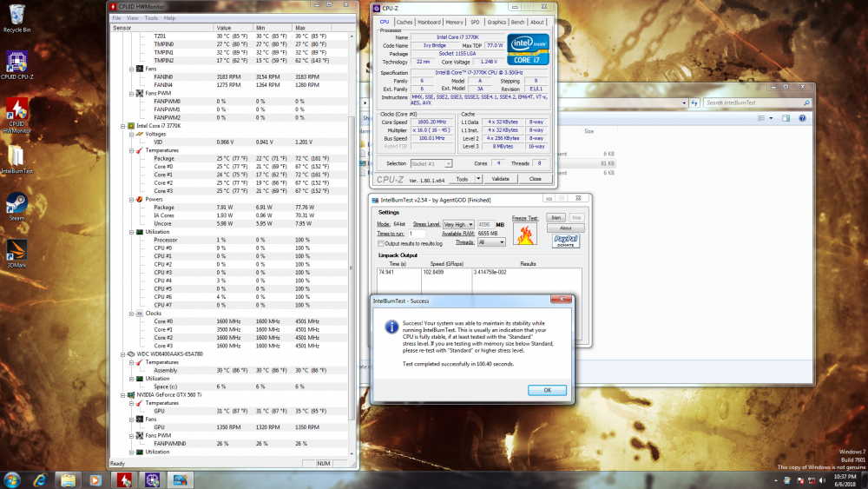Screen dimensions: 868x489
Task: Switch to CPU-Z taskbar button
Action: pos(152,480)
